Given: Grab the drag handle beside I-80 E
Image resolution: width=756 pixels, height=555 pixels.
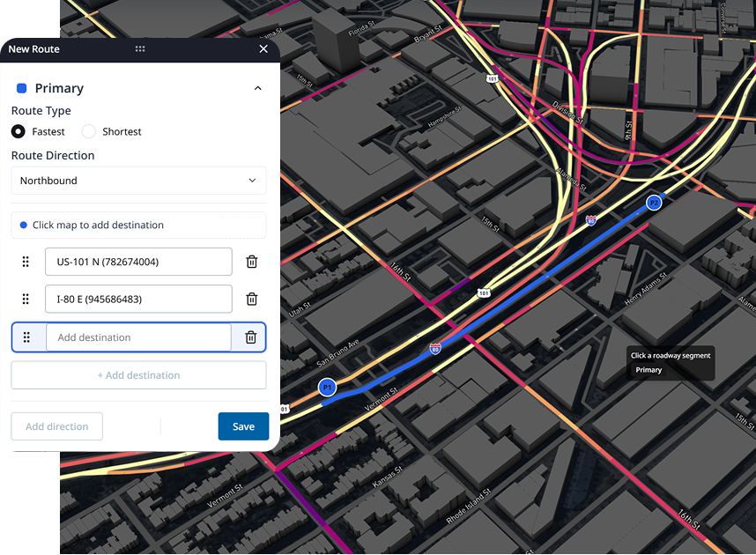Looking at the screenshot, I should click(x=26, y=299).
